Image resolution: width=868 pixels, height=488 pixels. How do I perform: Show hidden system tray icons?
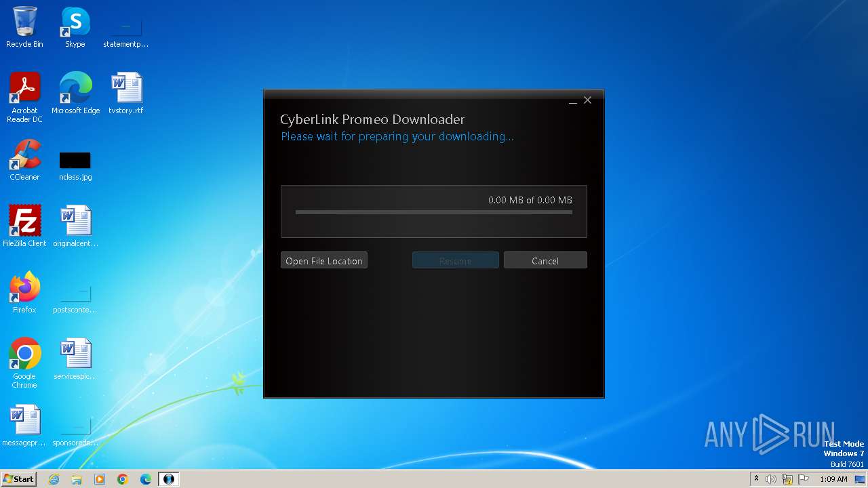click(756, 479)
